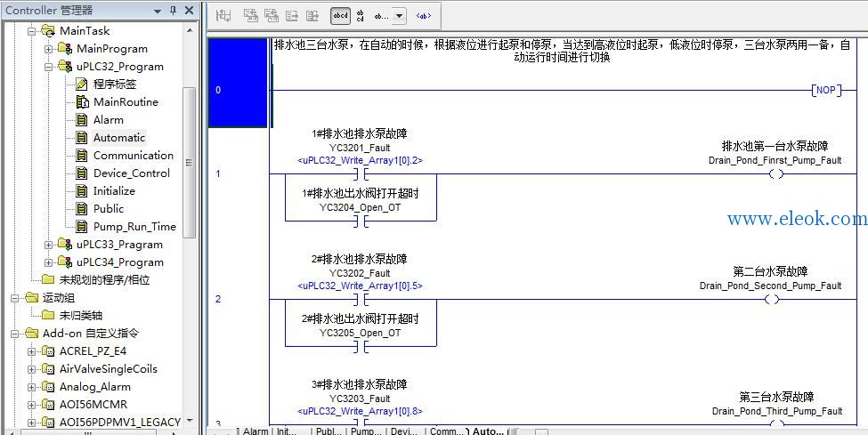Toggle the <ab> tag display button
This screenshot has height=435, width=868.
pos(424,16)
